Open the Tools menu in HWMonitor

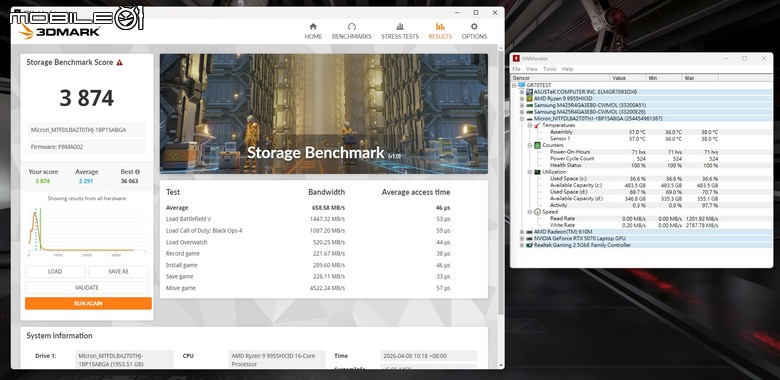coord(550,69)
